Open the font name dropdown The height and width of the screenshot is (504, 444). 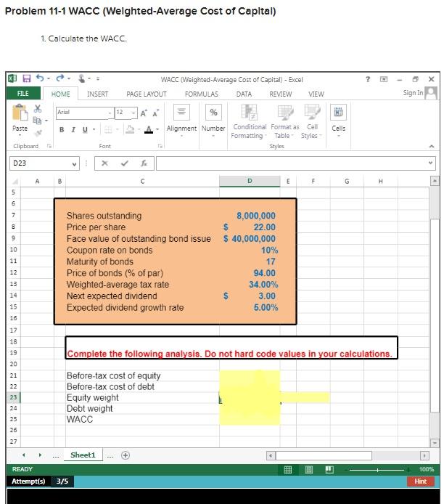click(110, 113)
